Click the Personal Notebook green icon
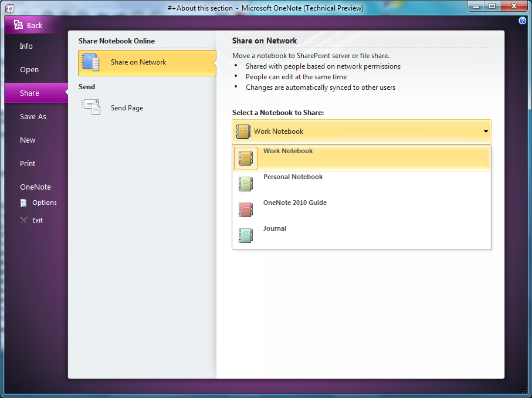Screen dimensions: 532x398 pyautogui.click(x=245, y=184)
